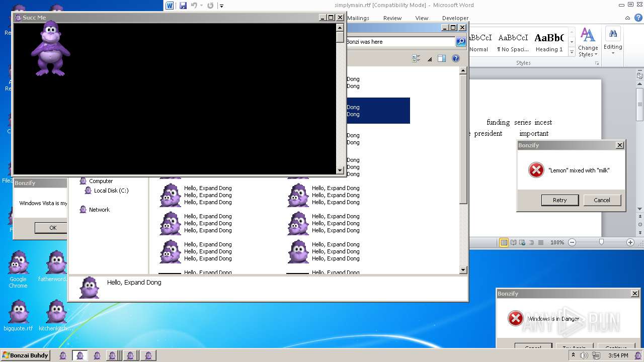This screenshot has width=644, height=362.
Task: Open the Styles pane dialog launcher
Action: (597, 63)
